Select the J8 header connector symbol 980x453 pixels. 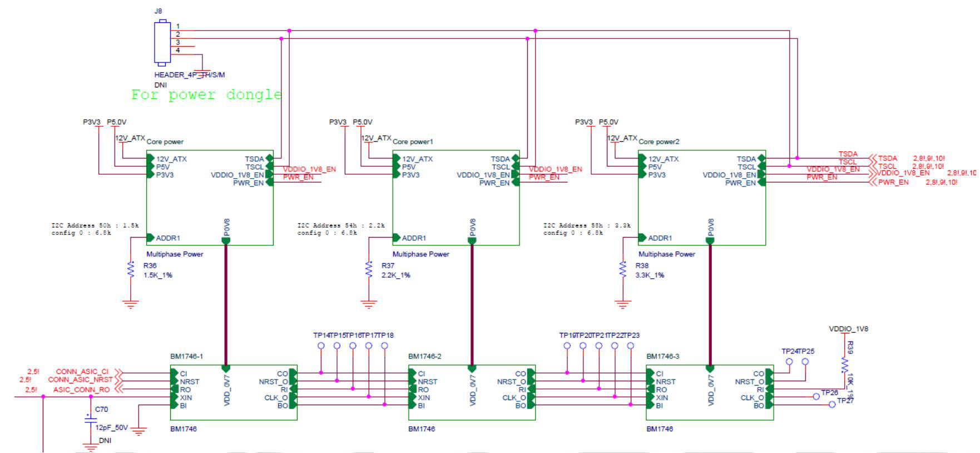162,42
